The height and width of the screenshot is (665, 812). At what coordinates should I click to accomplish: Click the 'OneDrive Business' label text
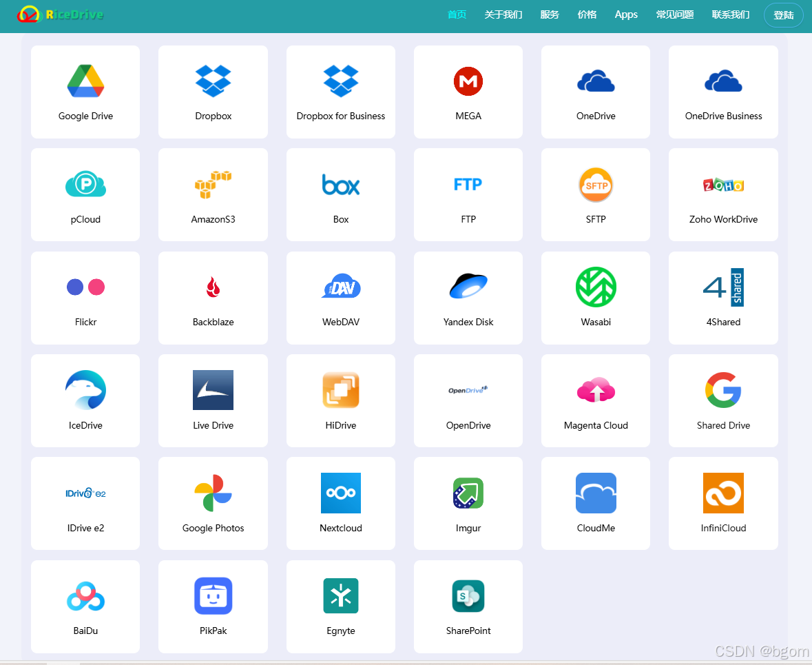point(723,116)
